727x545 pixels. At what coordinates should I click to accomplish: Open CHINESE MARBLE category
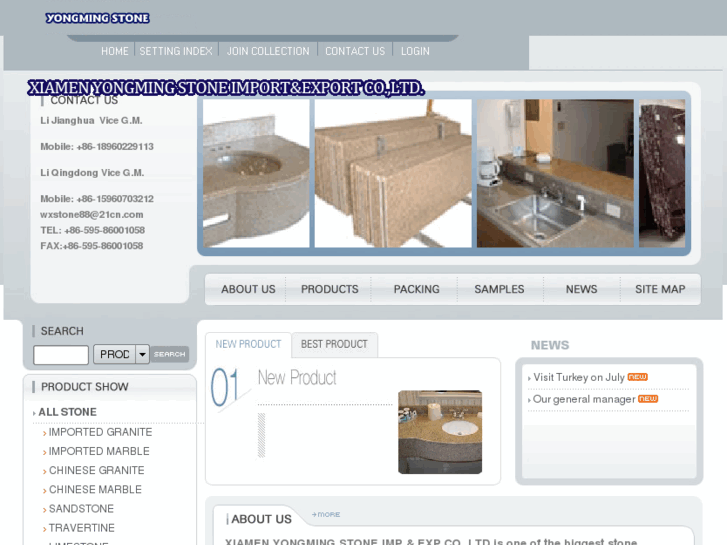coord(95,489)
